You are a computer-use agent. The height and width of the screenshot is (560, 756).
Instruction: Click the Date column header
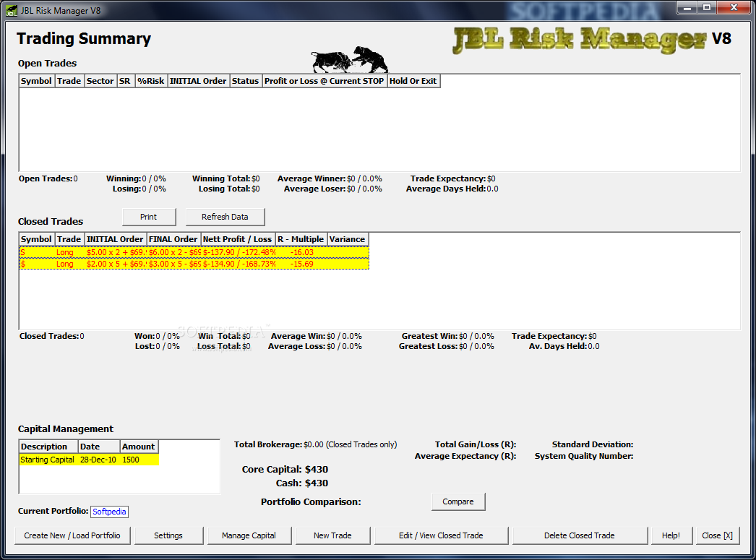(99, 447)
